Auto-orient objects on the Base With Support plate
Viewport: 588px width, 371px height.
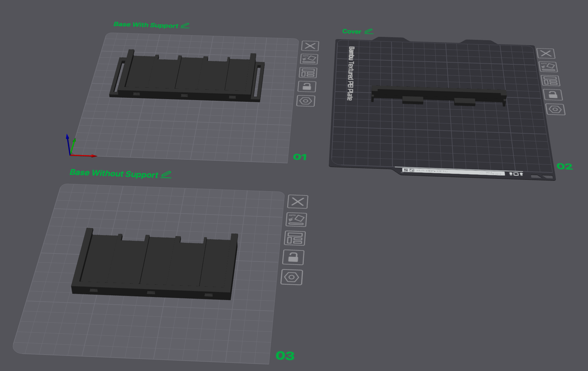[309, 59]
